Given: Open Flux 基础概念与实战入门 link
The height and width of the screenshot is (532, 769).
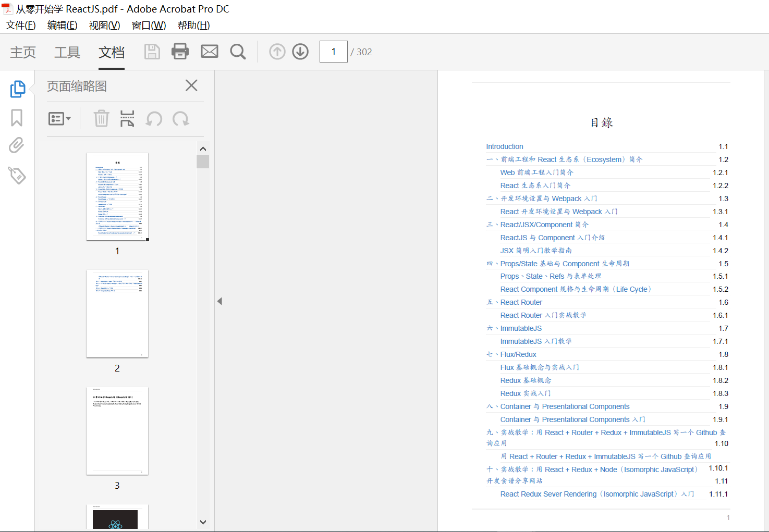Looking at the screenshot, I should (540, 367).
